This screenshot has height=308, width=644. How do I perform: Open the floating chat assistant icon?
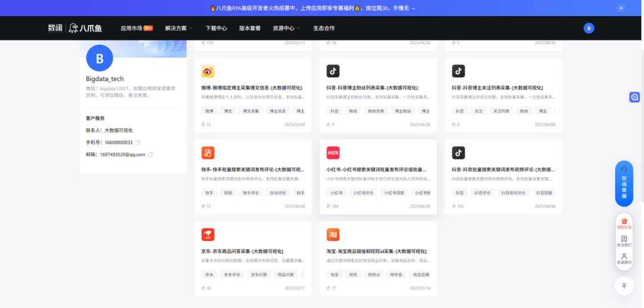(x=634, y=97)
